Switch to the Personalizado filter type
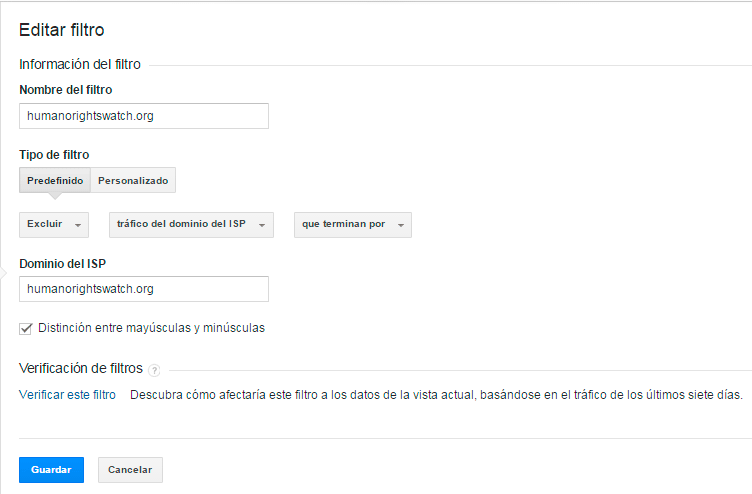752x494 pixels. pyautogui.click(x=133, y=181)
